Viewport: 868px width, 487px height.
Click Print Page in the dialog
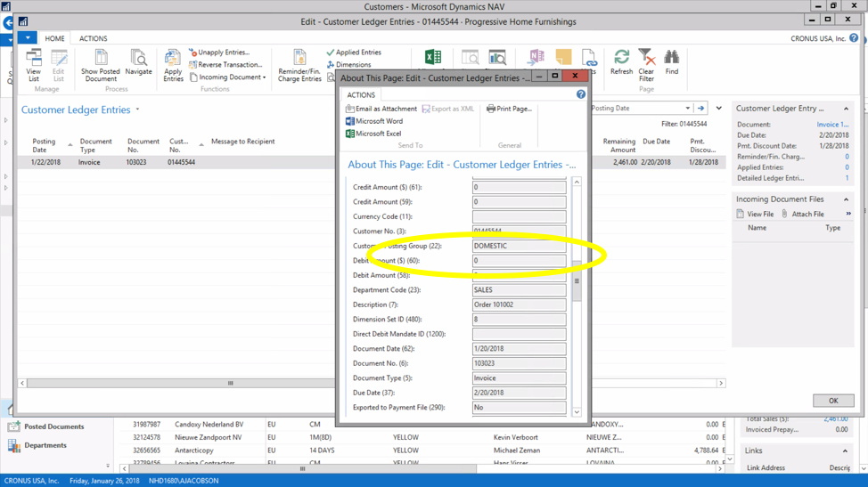tap(509, 109)
